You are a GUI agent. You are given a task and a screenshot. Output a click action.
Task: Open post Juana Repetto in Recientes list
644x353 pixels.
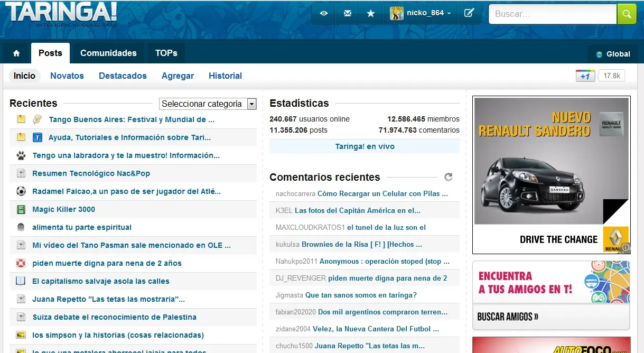[108, 299]
